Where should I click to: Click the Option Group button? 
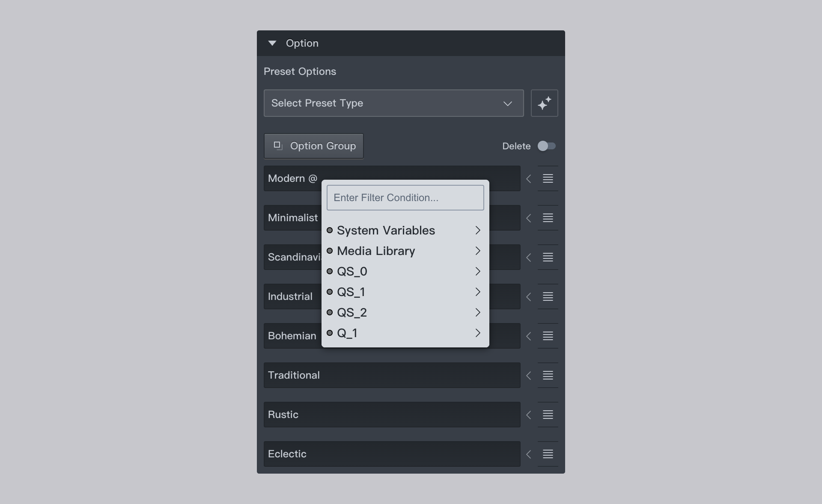click(313, 146)
